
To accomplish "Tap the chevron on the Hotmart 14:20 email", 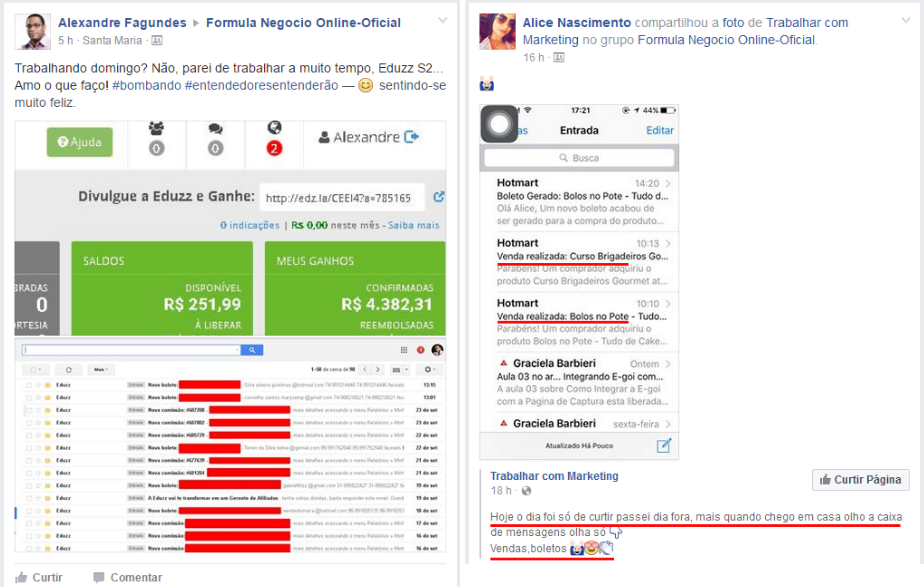I will [x=668, y=183].
